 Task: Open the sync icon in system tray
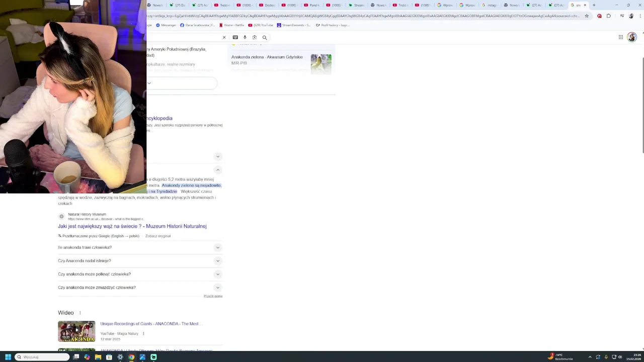click(x=598, y=357)
